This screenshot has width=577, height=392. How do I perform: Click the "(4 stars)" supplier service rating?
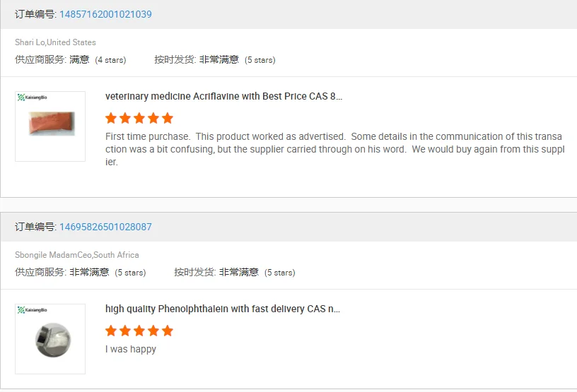(x=110, y=60)
